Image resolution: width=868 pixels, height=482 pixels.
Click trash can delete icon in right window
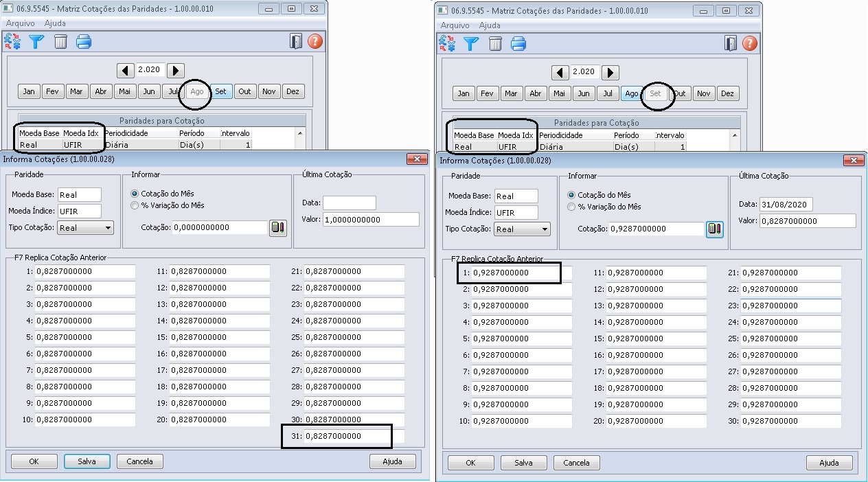click(x=495, y=44)
